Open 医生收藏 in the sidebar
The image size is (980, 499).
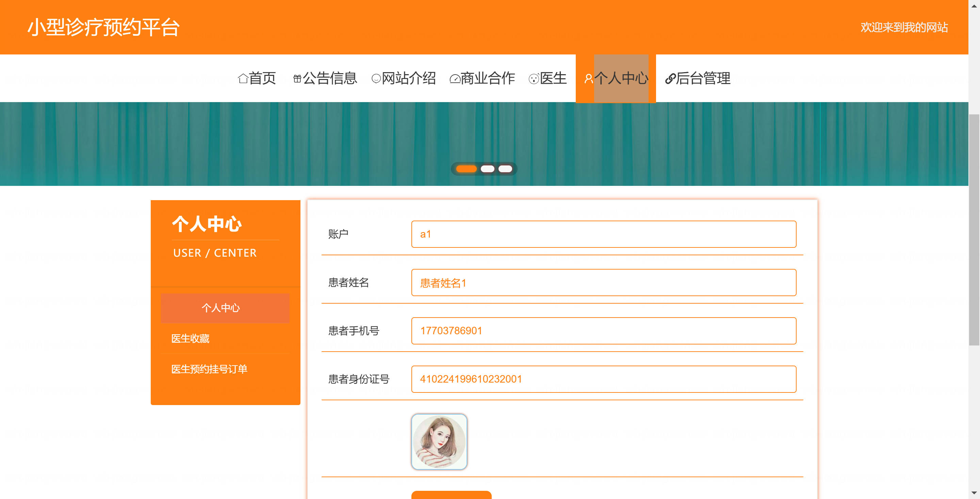(190, 338)
